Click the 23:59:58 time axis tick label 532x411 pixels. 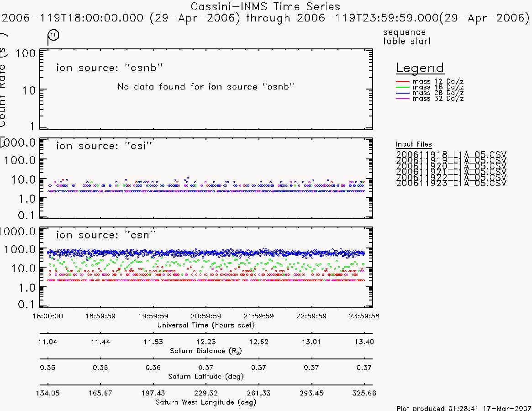[x=364, y=316]
